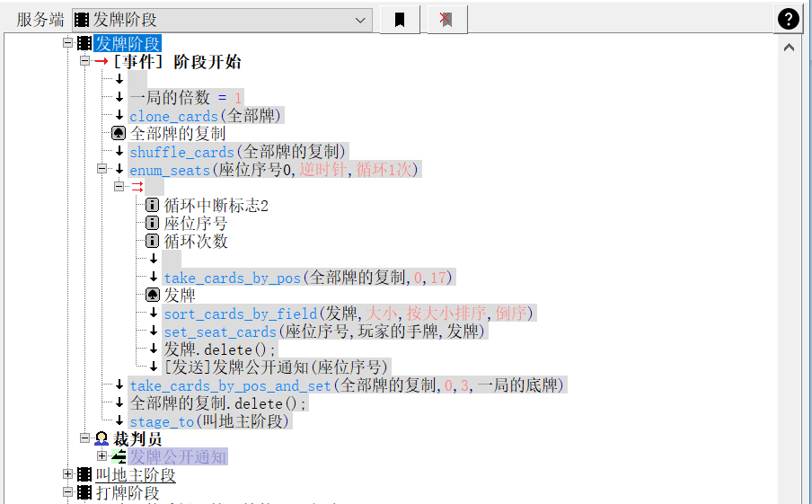The width and height of the screenshot is (812, 504).
Task: Click the info icon beside 座位序号
Action: coord(152,224)
